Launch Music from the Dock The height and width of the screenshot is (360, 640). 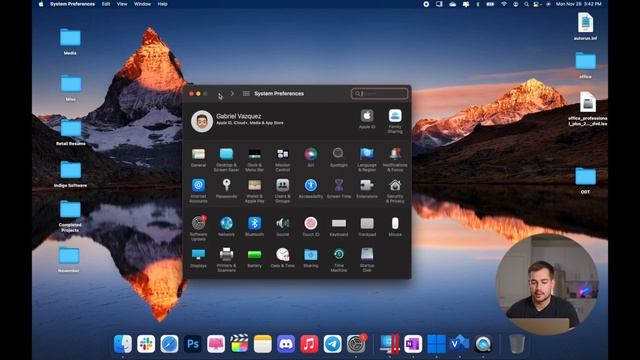[x=309, y=344]
